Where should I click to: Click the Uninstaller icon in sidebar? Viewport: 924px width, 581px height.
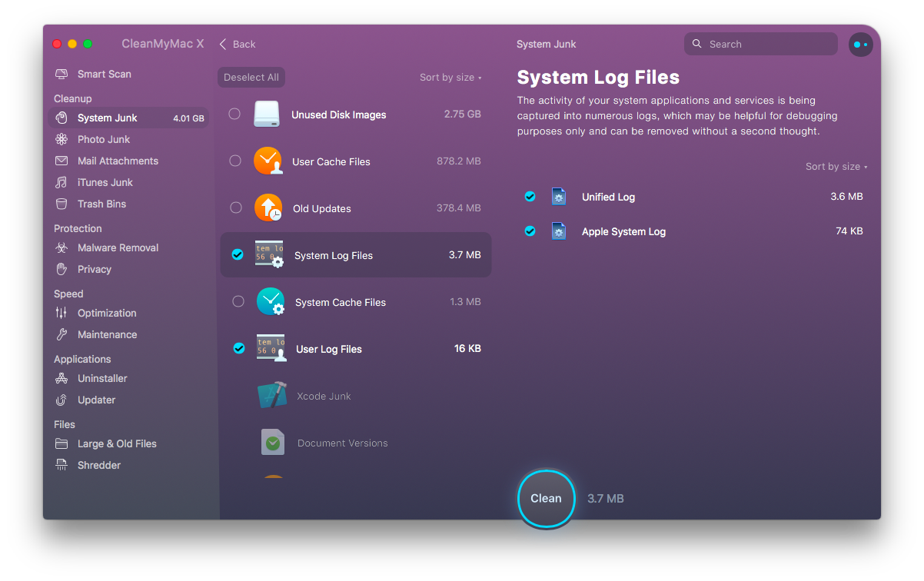(61, 379)
